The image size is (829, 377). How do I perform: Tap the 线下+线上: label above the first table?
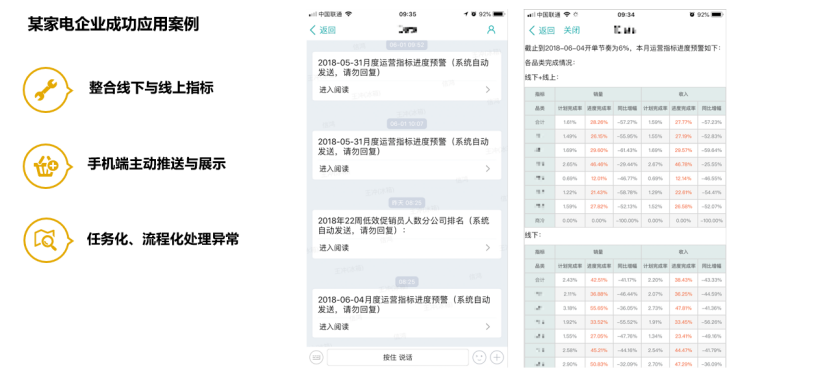click(542, 77)
